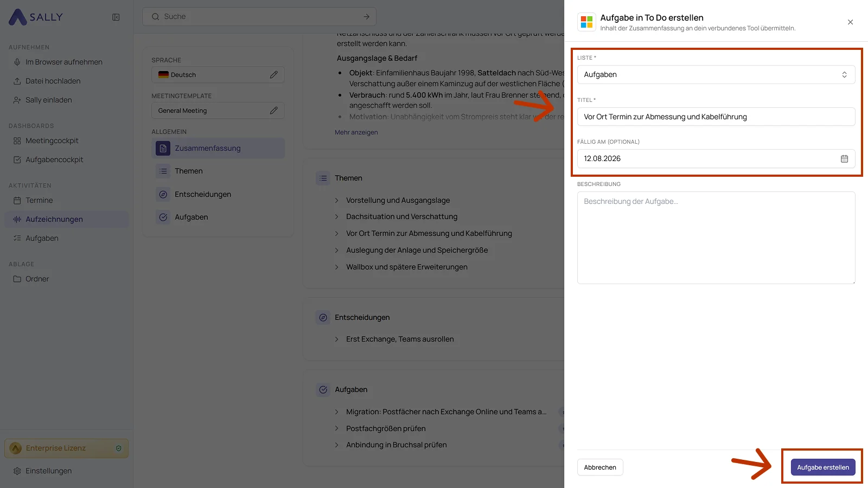Open Meetingcockpit in the sidebar
Screen dimensions: 868x488
66,141
